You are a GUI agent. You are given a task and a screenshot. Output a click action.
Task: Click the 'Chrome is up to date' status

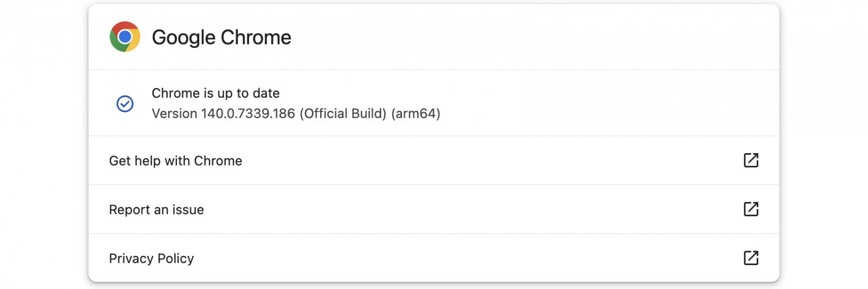[215, 93]
